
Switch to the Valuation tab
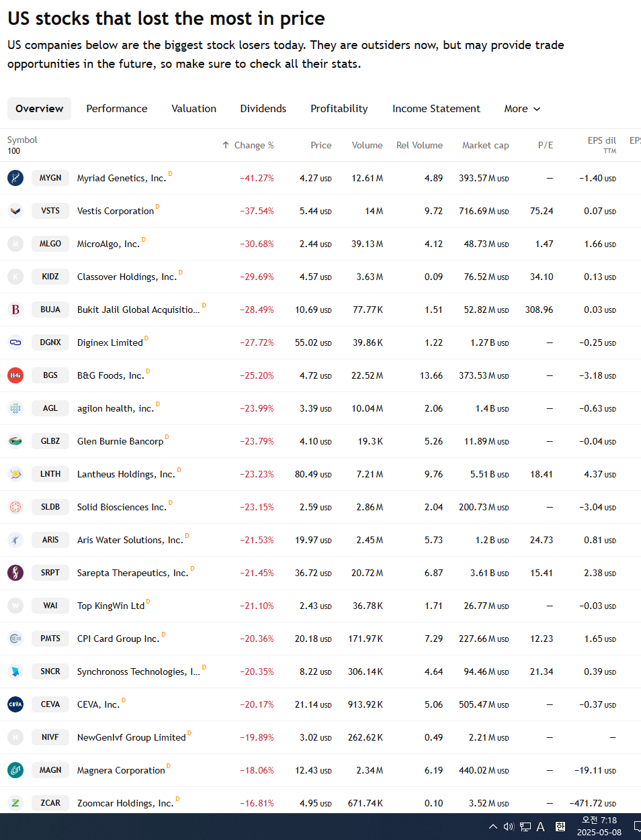[x=194, y=109]
